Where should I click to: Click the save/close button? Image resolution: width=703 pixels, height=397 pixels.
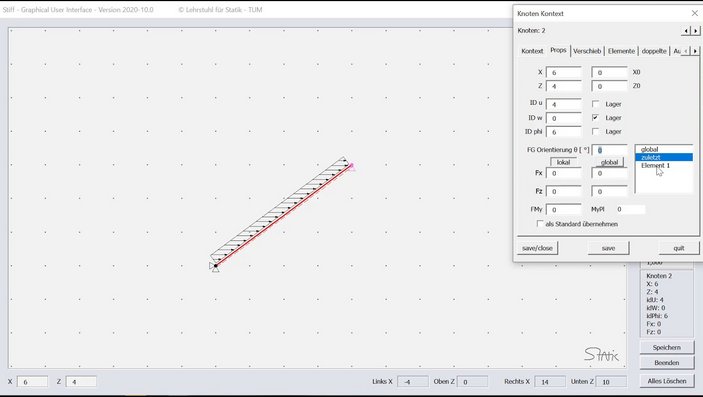tap(538, 248)
